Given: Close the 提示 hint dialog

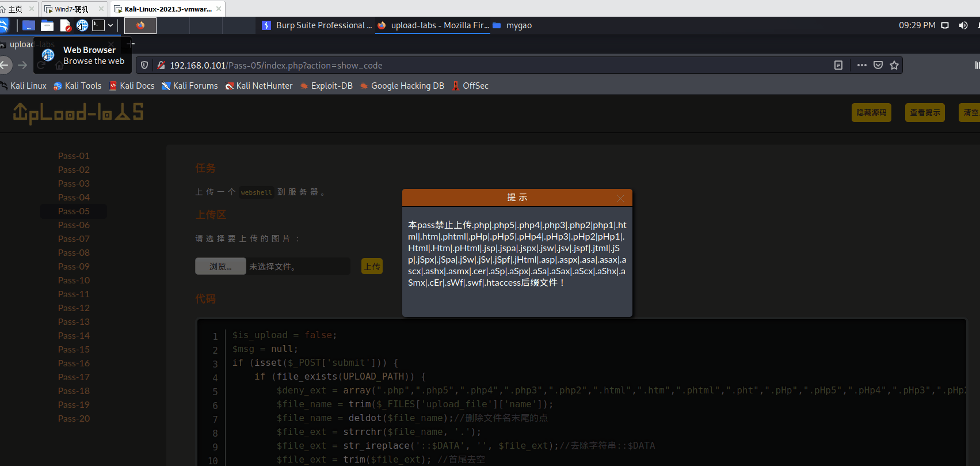Looking at the screenshot, I should (x=620, y=198).
